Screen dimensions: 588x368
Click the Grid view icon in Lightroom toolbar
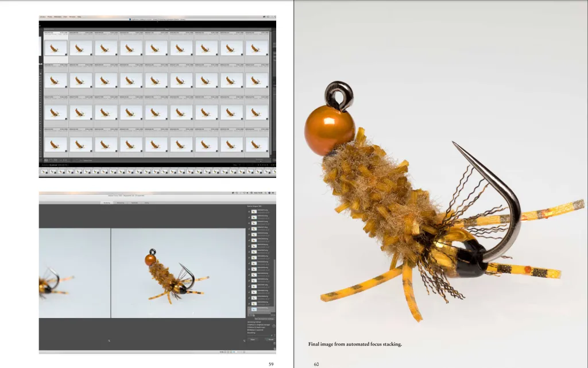tap(45, 160)
